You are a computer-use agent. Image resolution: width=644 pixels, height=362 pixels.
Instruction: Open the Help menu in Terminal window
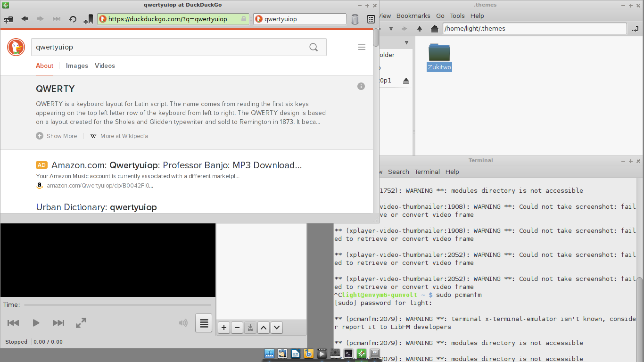point(452,172)
